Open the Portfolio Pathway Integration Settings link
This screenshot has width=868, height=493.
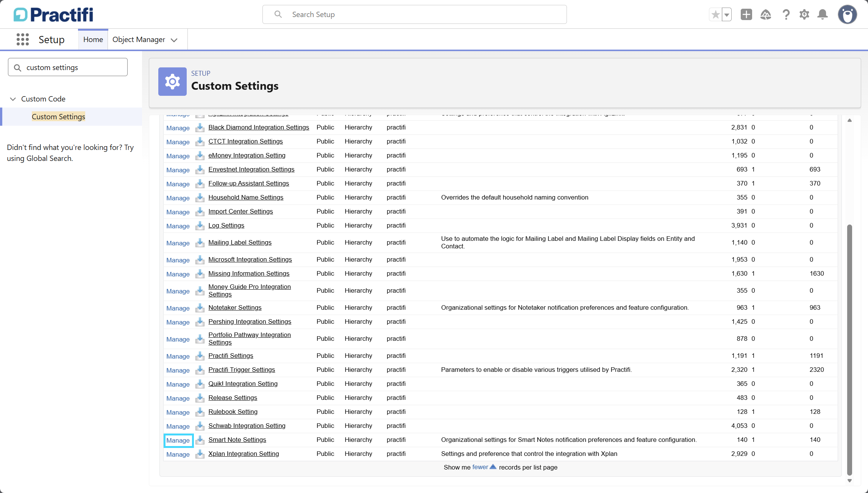[x=250, y=339]
